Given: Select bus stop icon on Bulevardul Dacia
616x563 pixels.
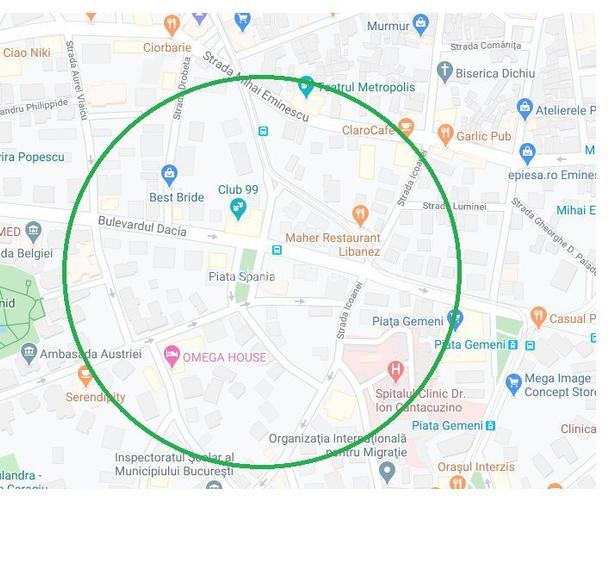Looking at the screenshot, I should tap(277, 250).
